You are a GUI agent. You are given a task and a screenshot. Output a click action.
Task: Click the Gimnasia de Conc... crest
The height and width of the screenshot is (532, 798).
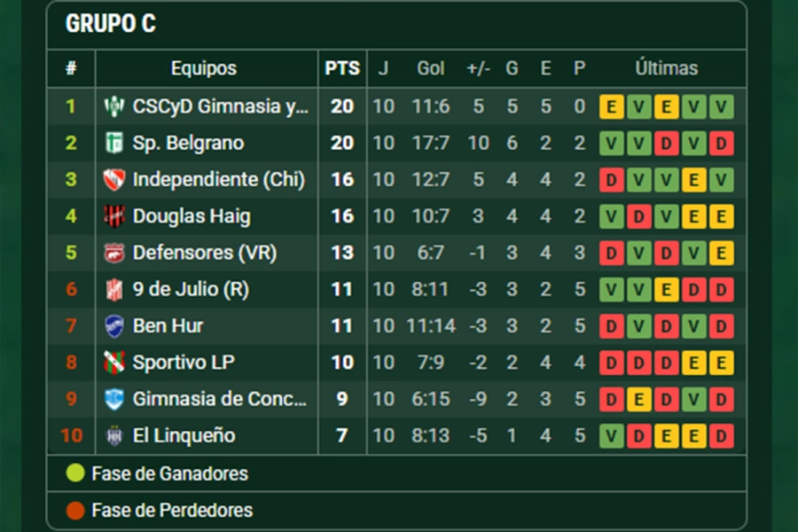click(x=114, y=399)
